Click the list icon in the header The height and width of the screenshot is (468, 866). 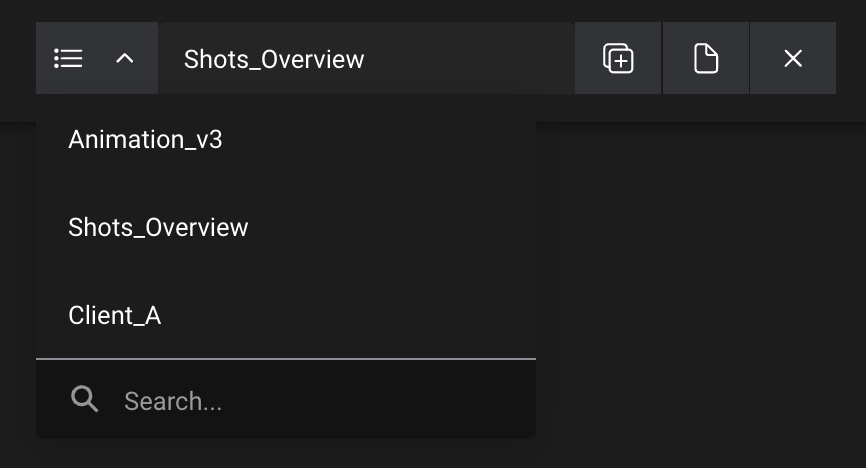(68, 59)
